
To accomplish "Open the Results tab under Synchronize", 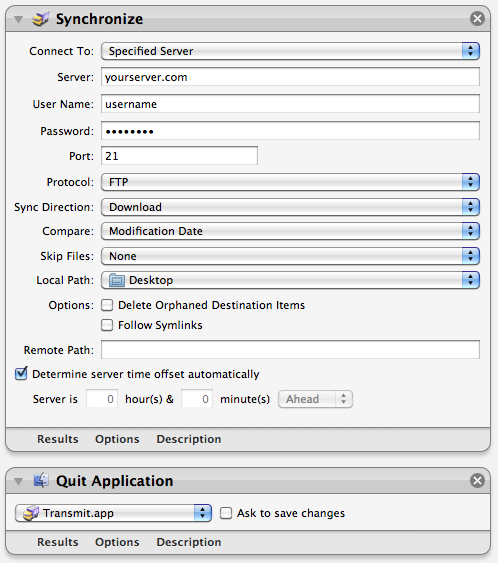I will [x=58, y=439].
